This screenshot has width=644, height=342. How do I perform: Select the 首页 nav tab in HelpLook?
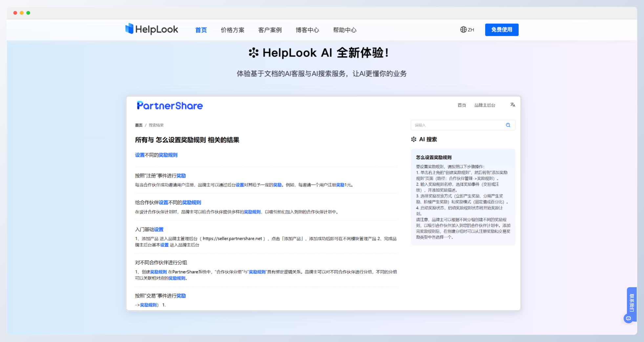pyautogui.click(x=201, y=30)
